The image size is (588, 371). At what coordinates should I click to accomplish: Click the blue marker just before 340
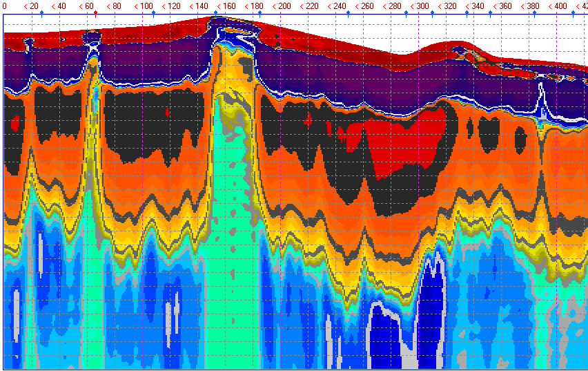point(466,13)
